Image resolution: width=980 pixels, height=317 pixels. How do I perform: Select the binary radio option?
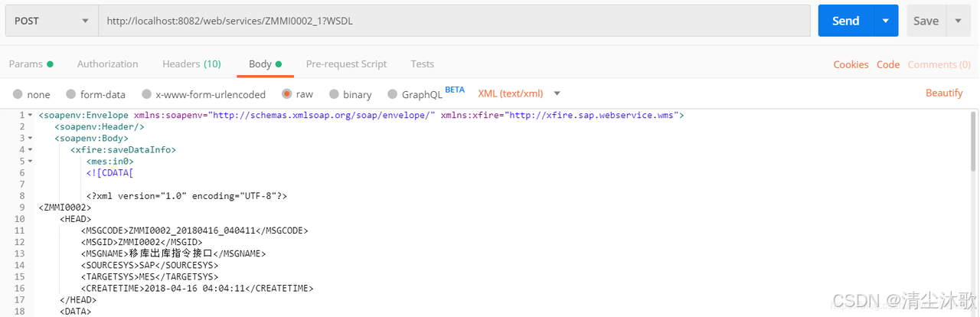(x=350, y=94)
